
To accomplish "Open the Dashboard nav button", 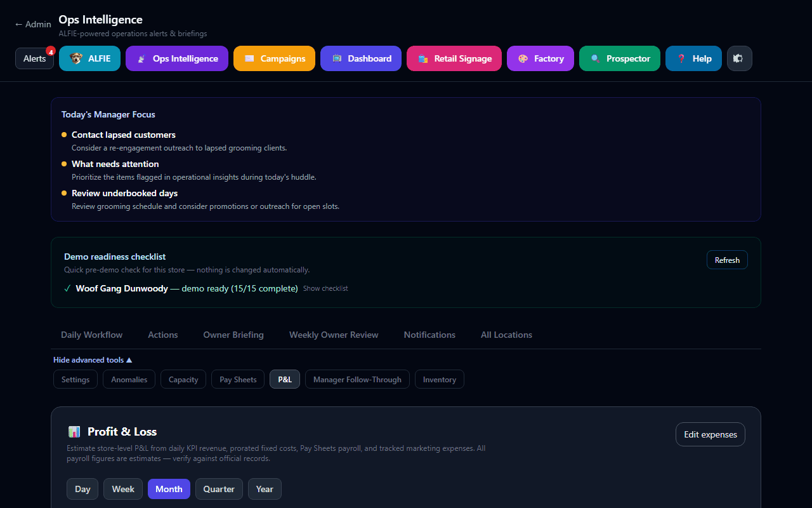I will tap(361, 58).
